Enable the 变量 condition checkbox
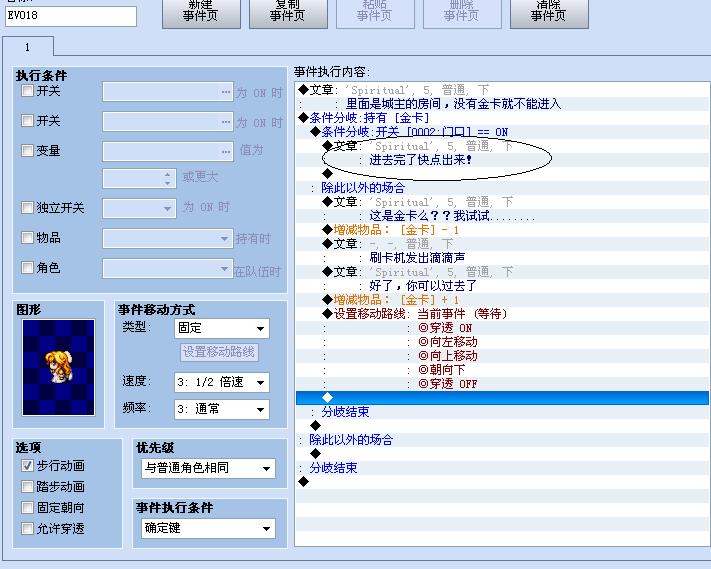Viewport: 711px width, 569px height. click(28, 151)
